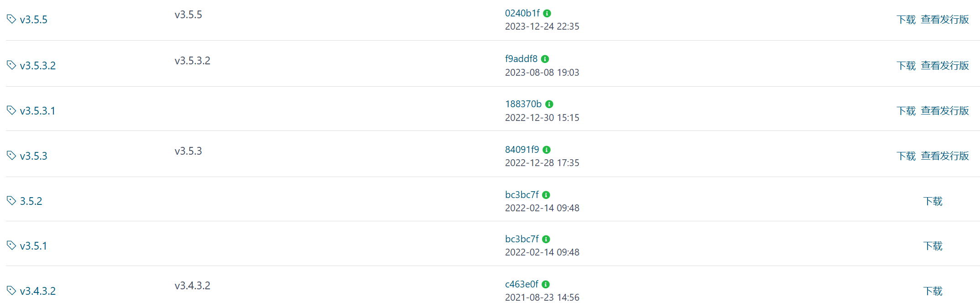Click the green info icon beside commit f9addf8
980x308 pixels.
(x=545, y=59)
